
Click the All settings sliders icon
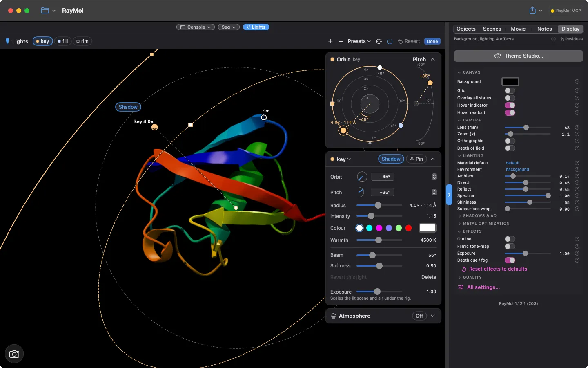click(461, 287)
